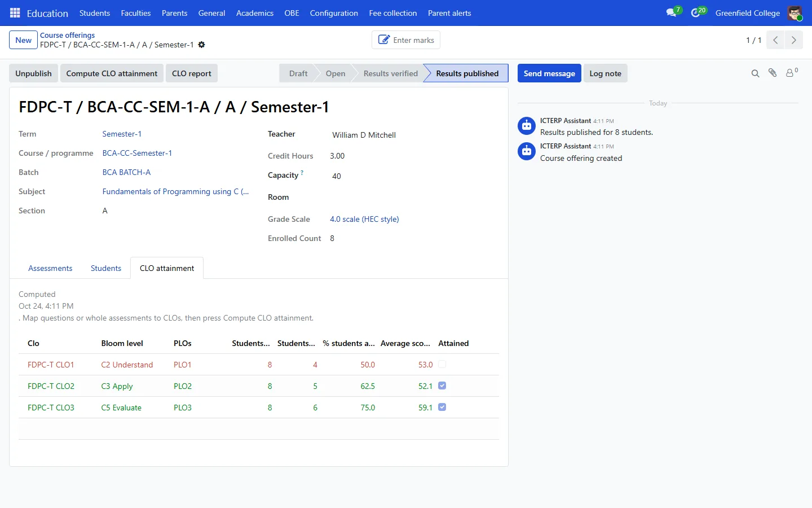The height and width of the screenshot is (508, 812).
Task: Open the Capacity field help tooltip
Action: [x=302, y=173]
